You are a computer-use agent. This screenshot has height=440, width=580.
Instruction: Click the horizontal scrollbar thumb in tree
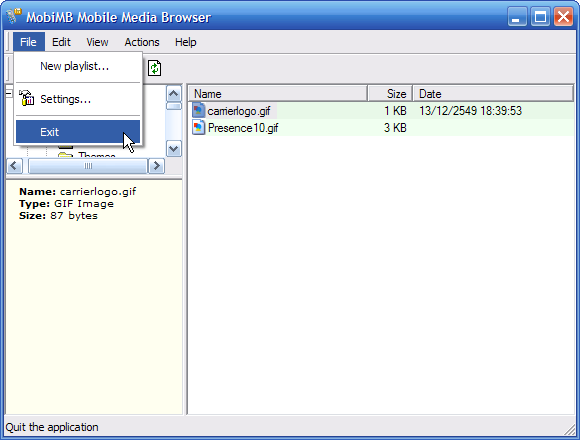[88, 166]
